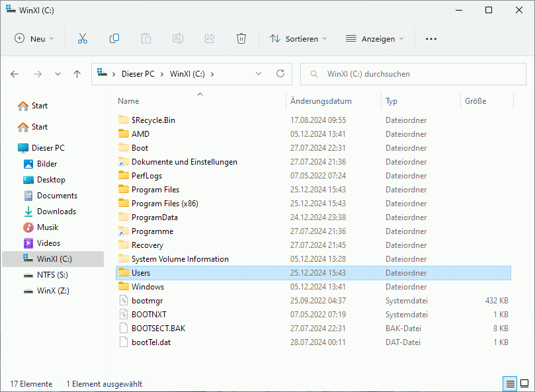This screenshot has width=535, height=392.
Task: Select the Program Files folder
Action: (x=313, y=189)
